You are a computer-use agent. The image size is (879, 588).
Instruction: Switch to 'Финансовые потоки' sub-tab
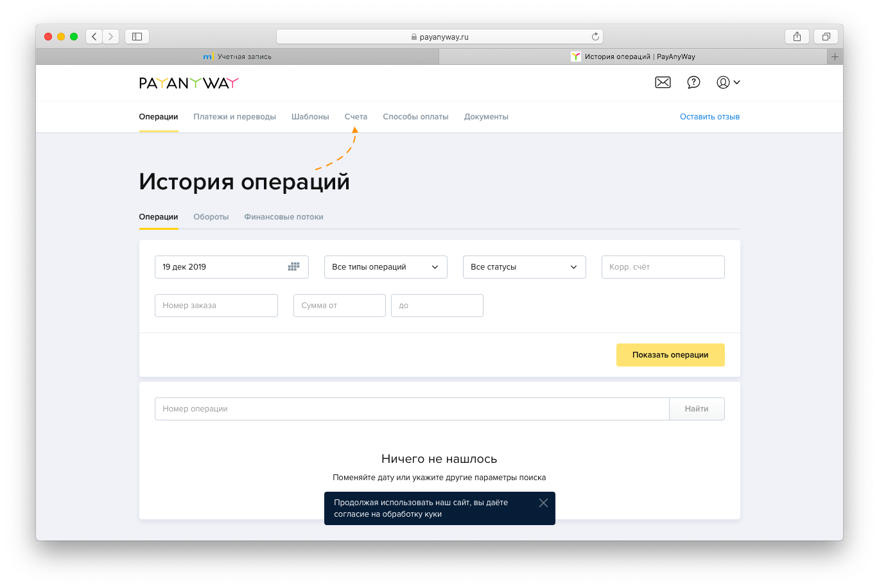284,217
